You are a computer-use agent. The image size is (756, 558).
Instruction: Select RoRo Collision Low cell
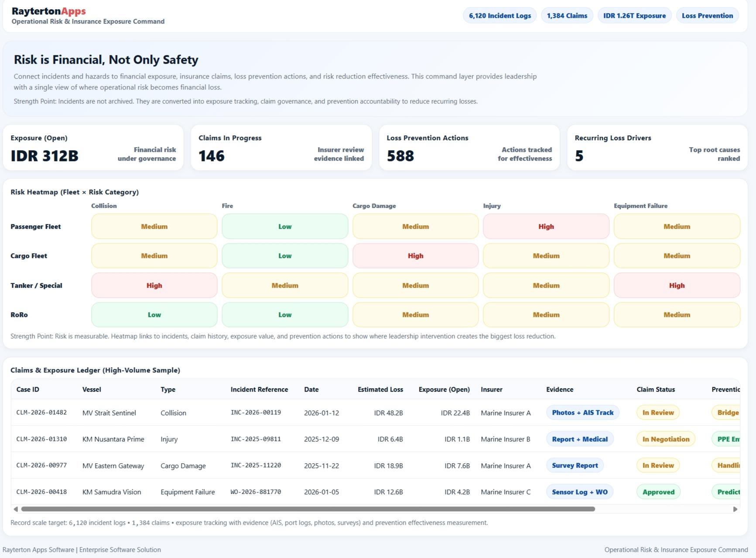154,315
